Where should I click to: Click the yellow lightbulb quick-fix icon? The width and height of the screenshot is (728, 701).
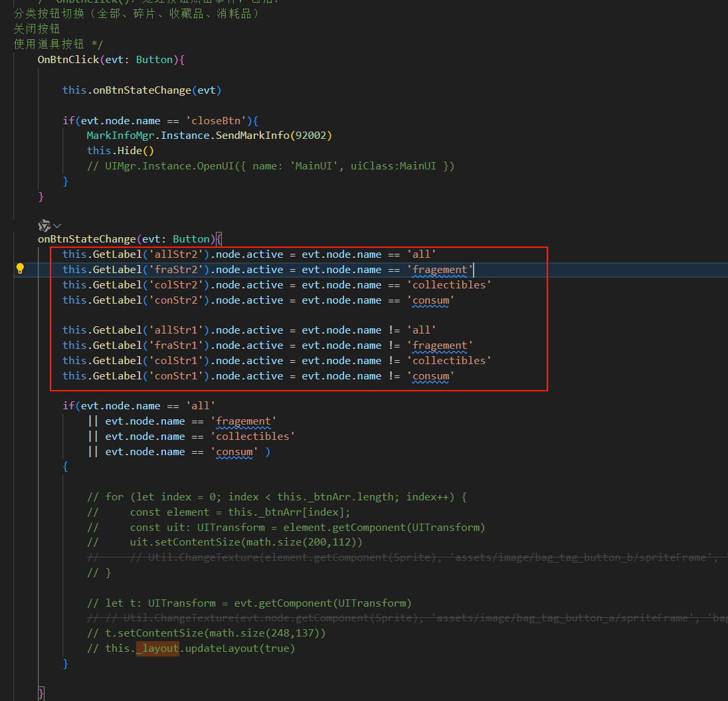(x=20, y=269)
